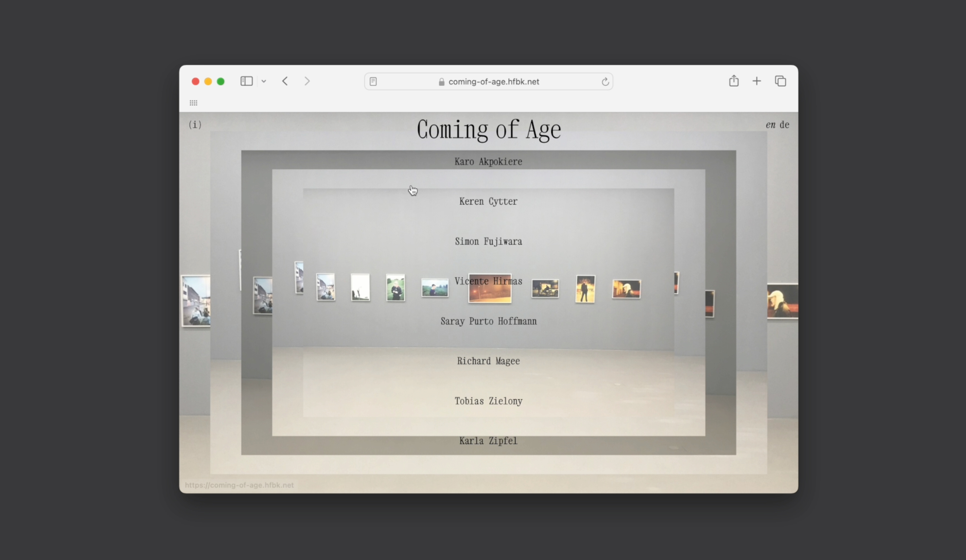This screenshot has height=560, width=966.
Task: Go back with the back arrow
Action: [x=285, y=81]
